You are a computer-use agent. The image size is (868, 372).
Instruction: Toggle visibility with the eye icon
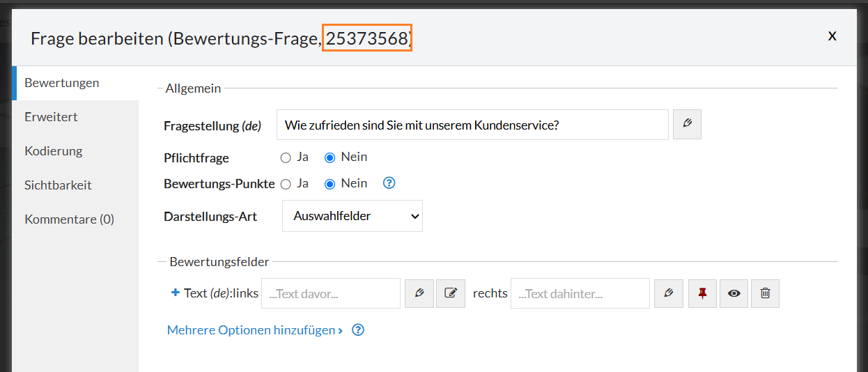[734, 293]
